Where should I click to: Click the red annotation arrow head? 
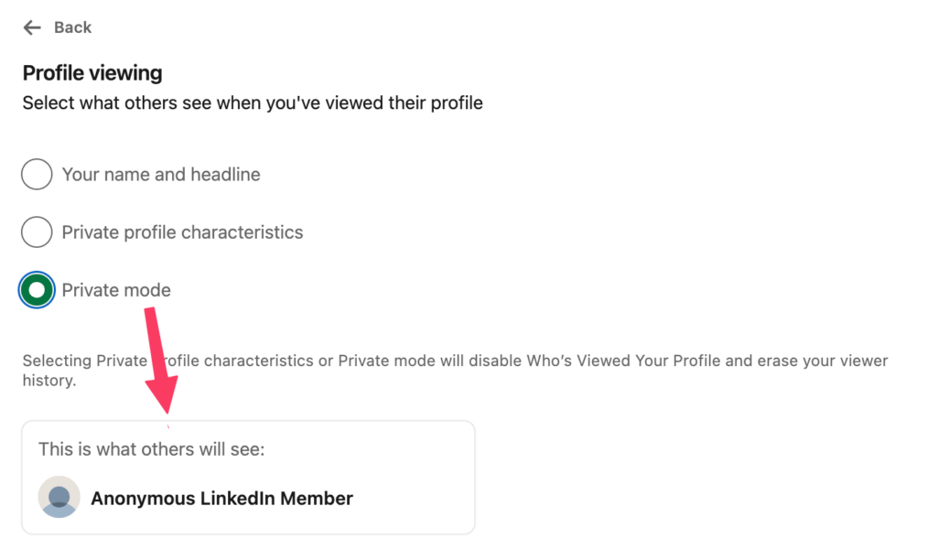coord(163,394)
